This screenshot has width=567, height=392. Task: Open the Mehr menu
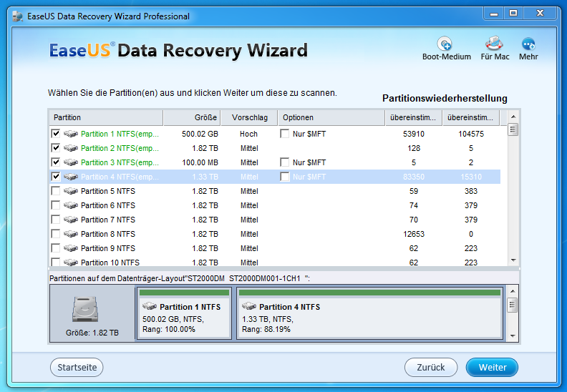(528, 49)
